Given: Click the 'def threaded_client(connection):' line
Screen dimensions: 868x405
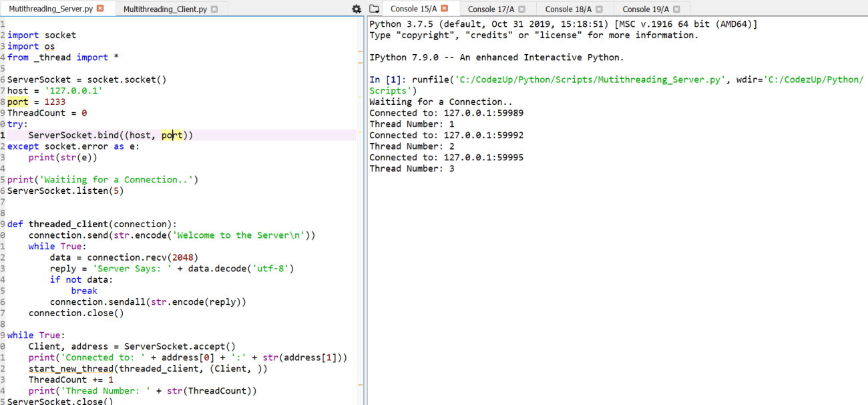Looking at the screenshot, I should click(x=92, y=225).
